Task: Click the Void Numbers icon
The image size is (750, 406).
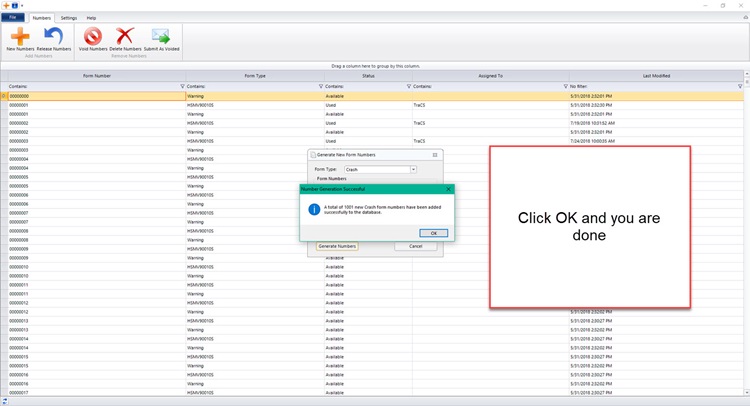Action: [x=93, y=36]
